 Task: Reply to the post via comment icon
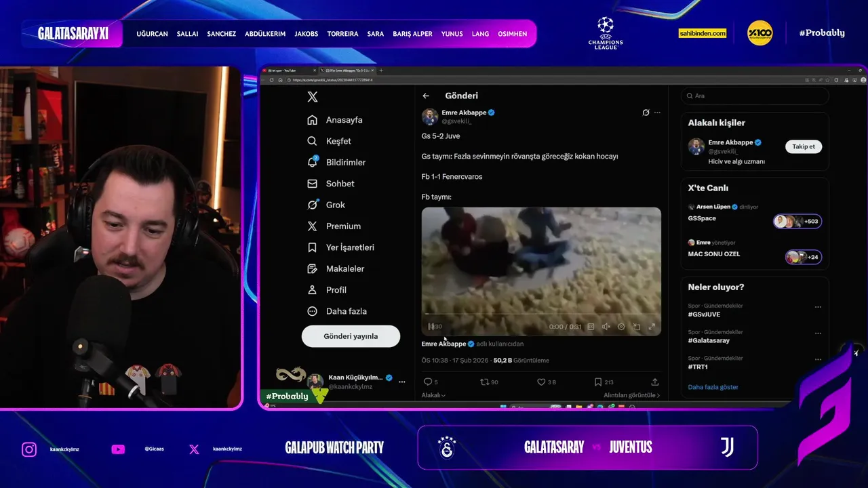click(x=430, y=382)
